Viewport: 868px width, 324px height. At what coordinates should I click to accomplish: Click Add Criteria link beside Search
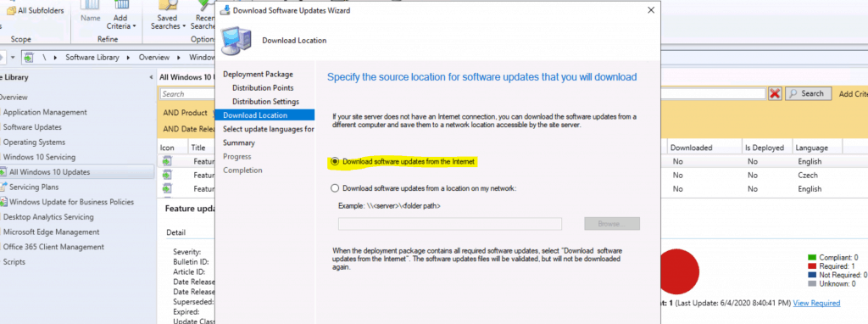coord(853,94)
